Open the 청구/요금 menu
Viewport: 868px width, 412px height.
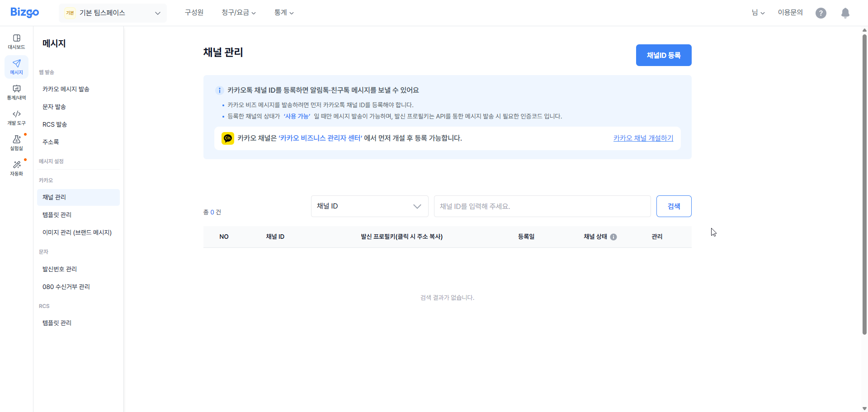(x=239, y=13)
